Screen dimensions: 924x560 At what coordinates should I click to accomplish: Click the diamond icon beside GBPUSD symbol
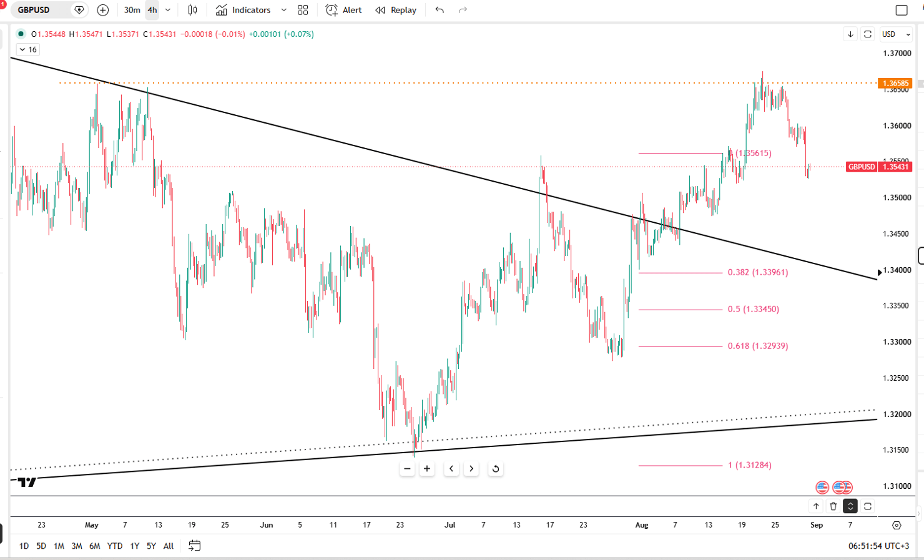click(x=79, y=10)
